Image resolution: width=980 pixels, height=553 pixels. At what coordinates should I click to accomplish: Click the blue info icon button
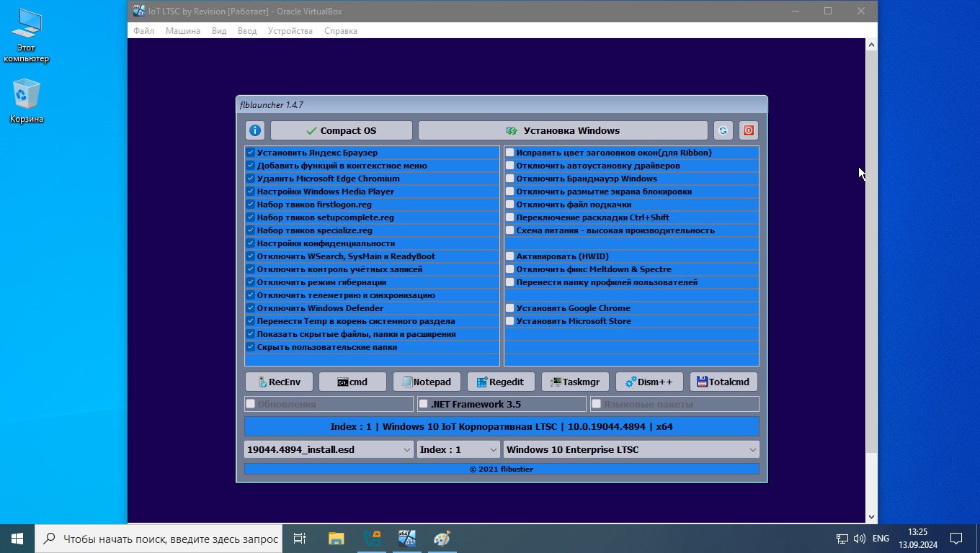pos(254,130)
